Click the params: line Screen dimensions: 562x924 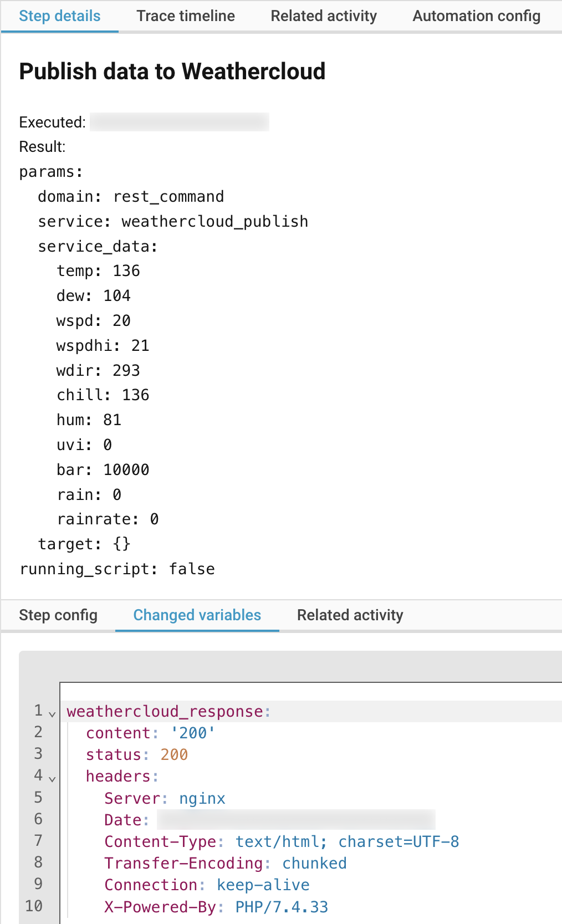(x=51, y=172)
